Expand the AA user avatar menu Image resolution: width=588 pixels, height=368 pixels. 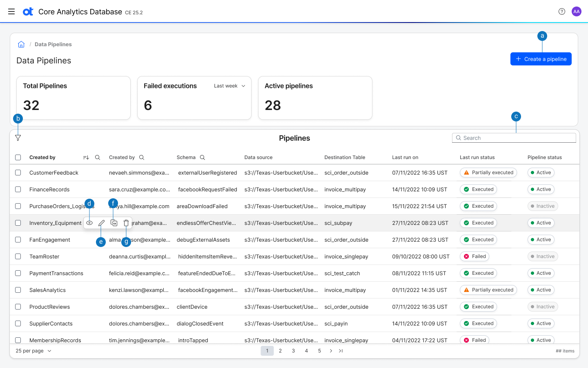tap(576, 11)
